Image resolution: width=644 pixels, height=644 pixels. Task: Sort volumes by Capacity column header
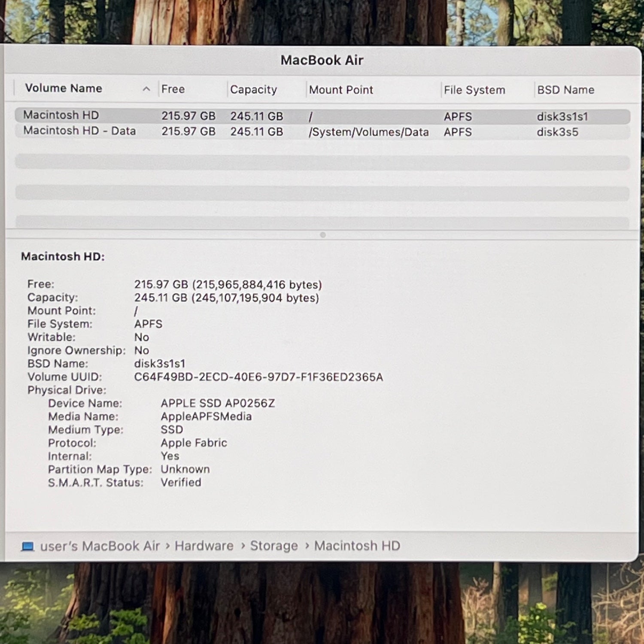(253, 90)
